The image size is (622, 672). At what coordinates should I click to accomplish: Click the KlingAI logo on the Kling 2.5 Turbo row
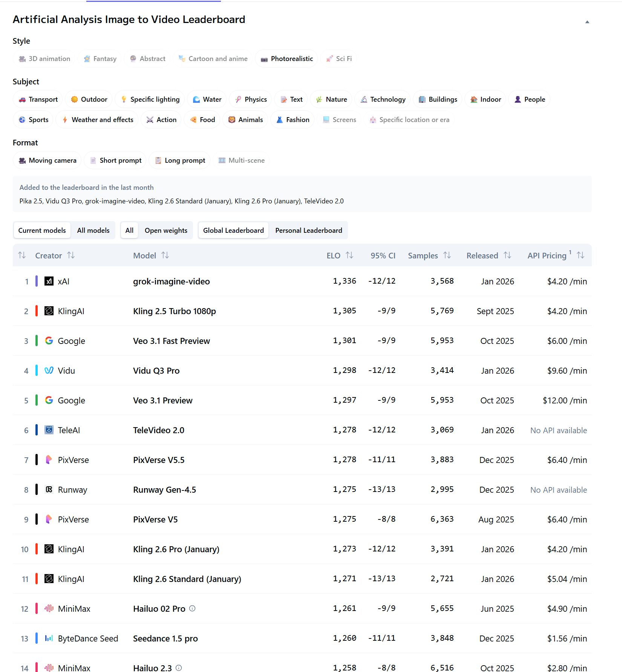point(48,311)
